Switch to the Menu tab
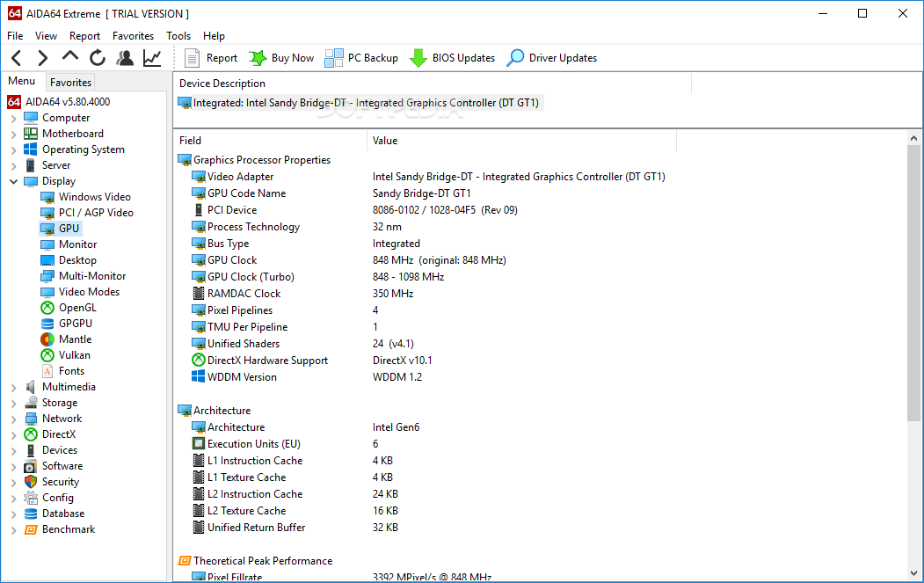 click(22, 82)
